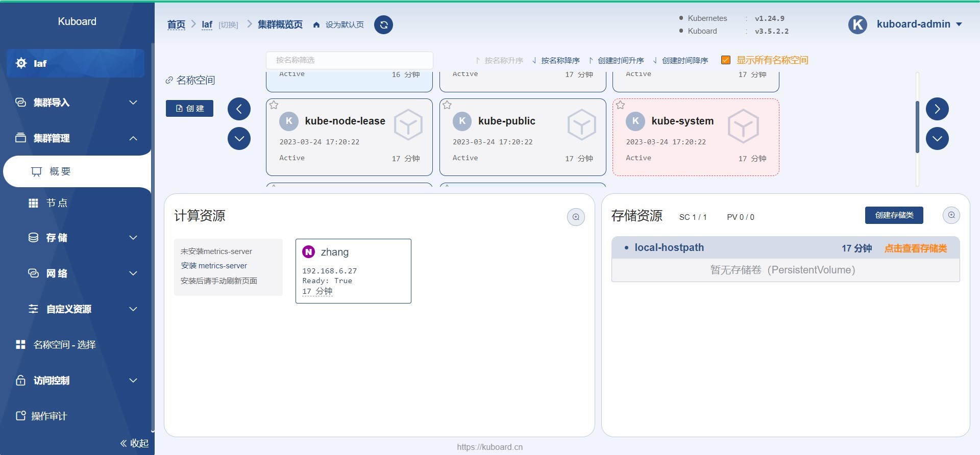This screenshot has height=455, width=980.
Task: Sort namespaces 按名称降序
Action: (556, 60)
